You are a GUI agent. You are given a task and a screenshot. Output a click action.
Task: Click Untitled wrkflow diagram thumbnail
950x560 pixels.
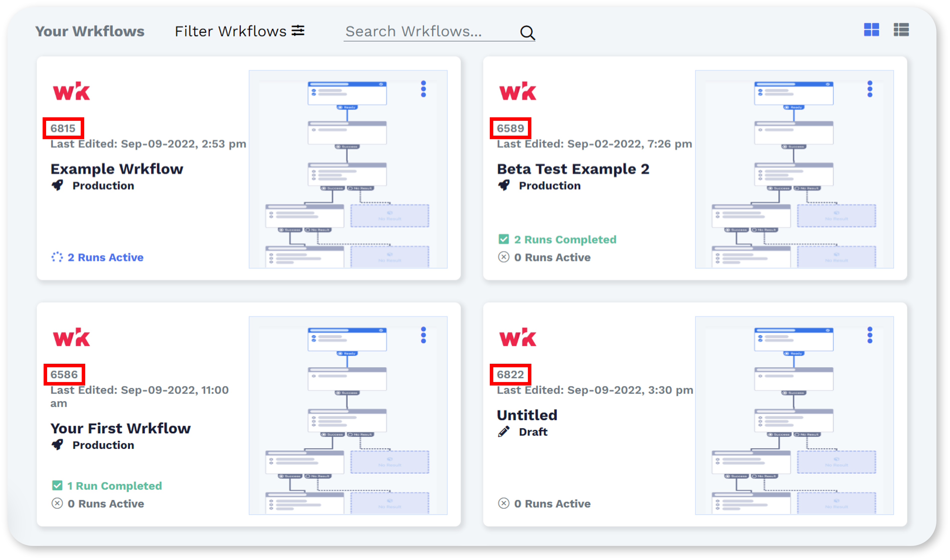794,415
